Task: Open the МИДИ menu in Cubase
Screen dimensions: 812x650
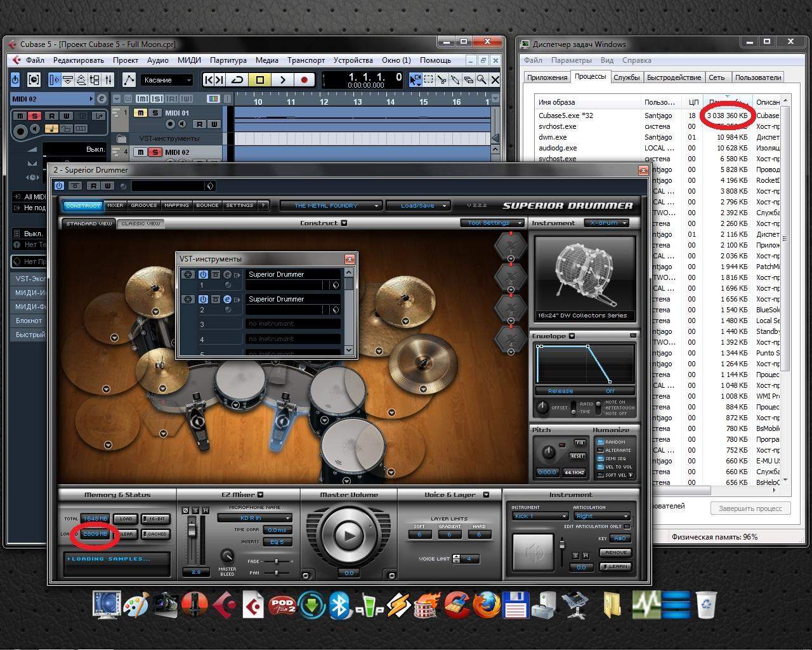Action: point(189,60)
